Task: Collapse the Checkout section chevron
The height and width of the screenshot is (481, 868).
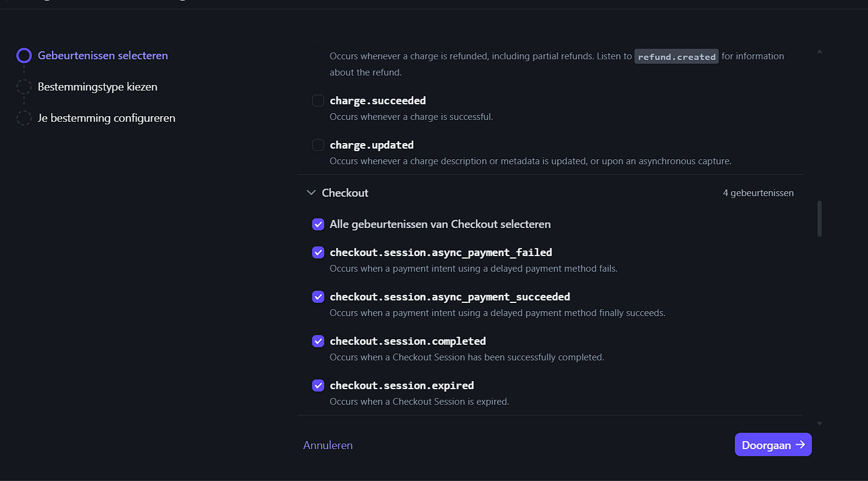Action: pyautogui.click(x=311, y=193)
